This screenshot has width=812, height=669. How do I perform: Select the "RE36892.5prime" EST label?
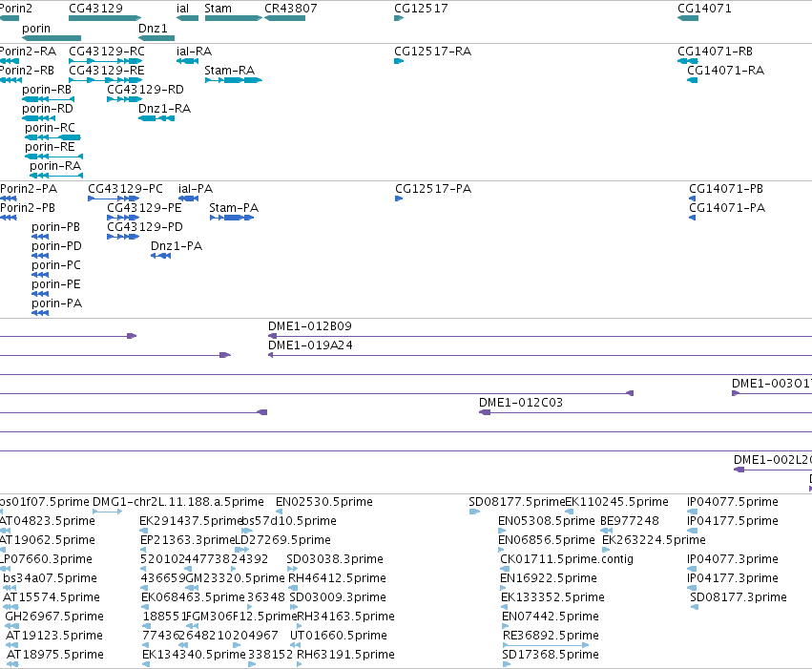pyautogui.click(x=551, y=637)
